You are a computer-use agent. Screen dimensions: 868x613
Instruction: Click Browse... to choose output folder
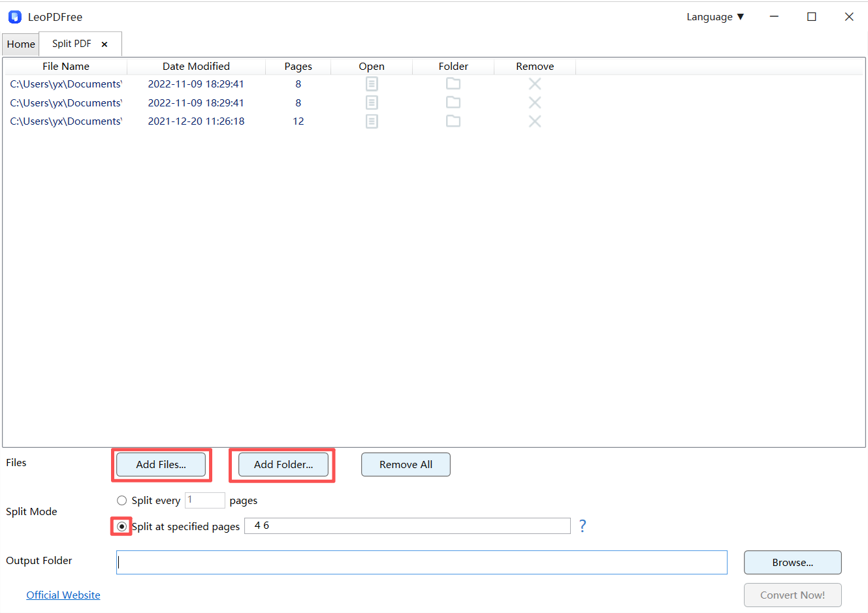[793, 563]
